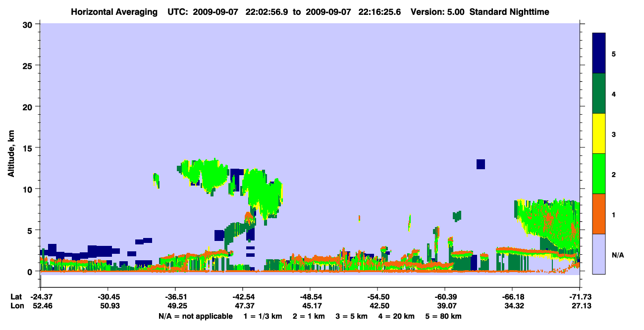Click the latitude value -66.18
This screenshot has height=330, width=644.
pos(512,297)
